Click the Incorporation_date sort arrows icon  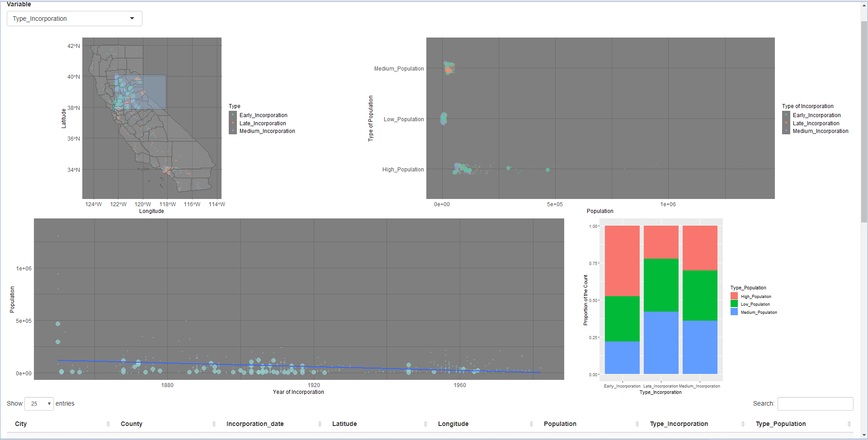[320, 424]
